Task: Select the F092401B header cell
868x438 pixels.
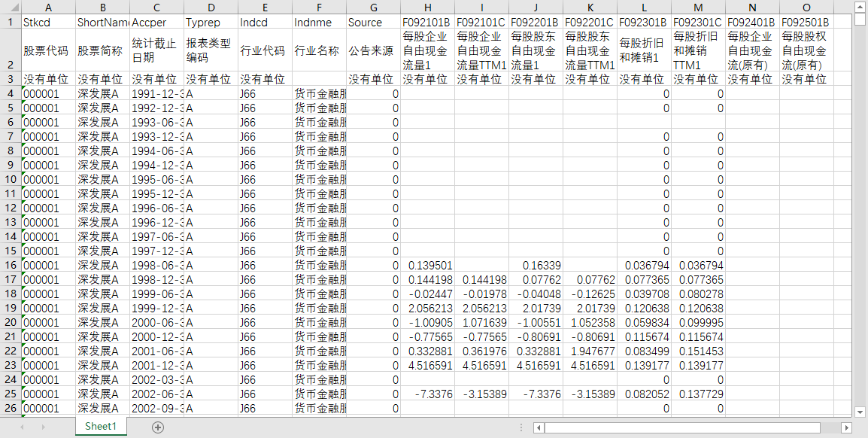Action: 752,22
